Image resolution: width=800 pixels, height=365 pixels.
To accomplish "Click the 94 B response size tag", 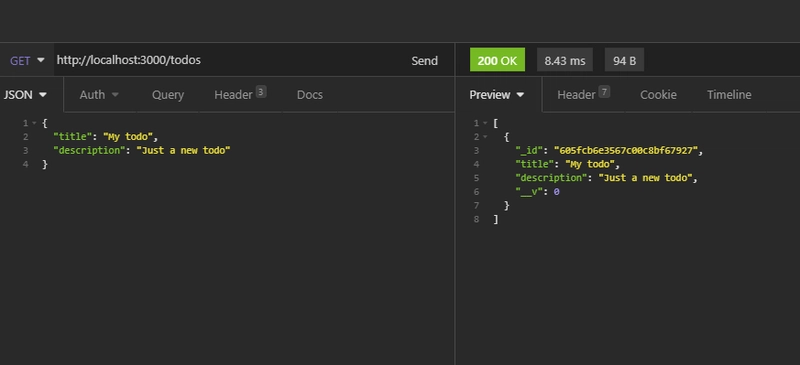I will click(624, 60).
